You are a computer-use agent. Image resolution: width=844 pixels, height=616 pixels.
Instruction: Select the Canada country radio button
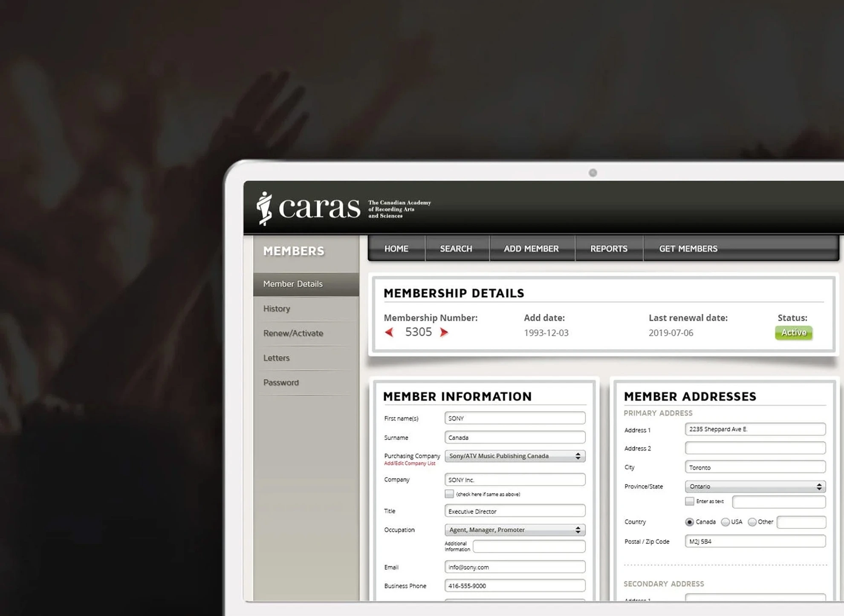[689, 522]
